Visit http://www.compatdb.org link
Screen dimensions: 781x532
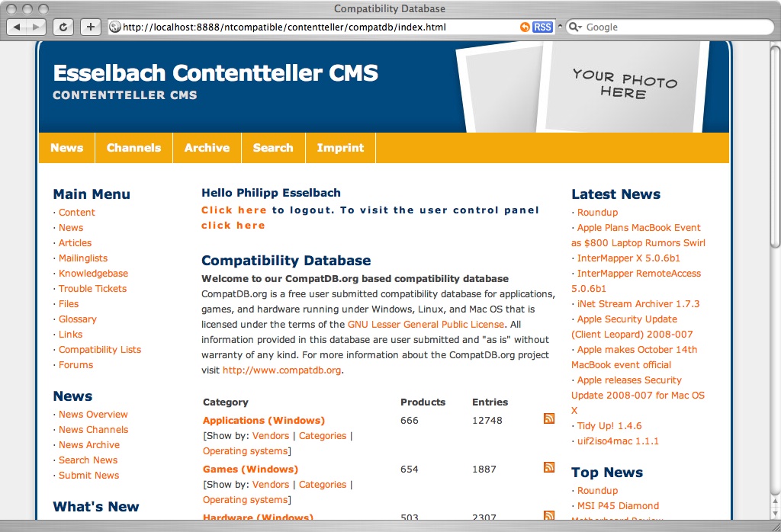coord(282,370)
